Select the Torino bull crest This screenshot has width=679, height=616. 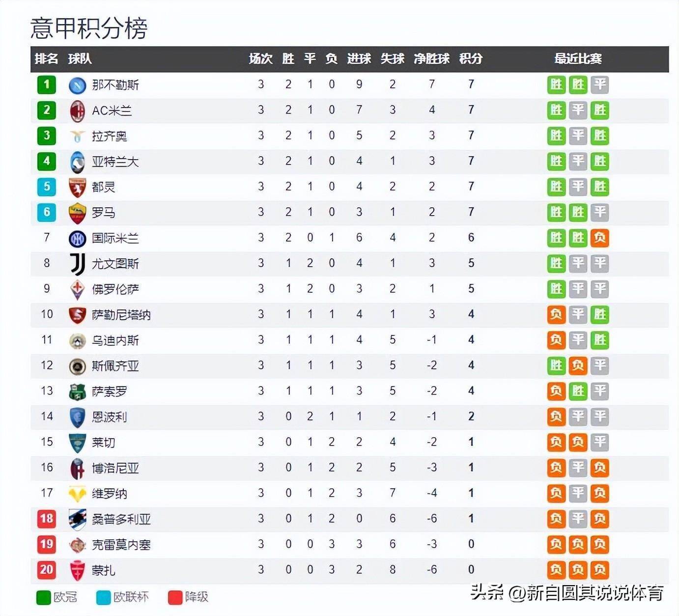tap(77, 187)
